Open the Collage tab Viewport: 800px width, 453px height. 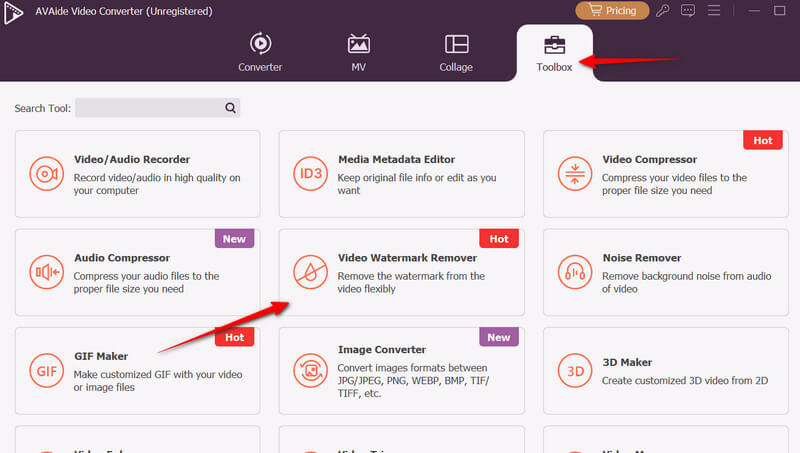(x=456, y=53)
